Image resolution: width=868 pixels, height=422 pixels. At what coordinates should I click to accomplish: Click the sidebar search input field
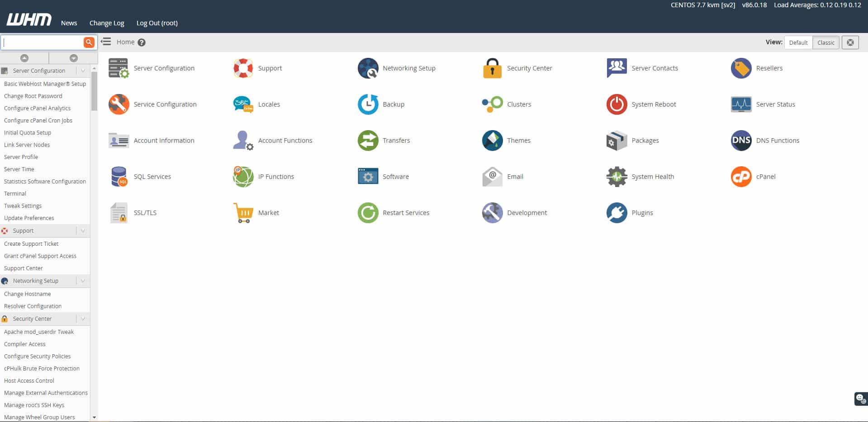(43, 42)
